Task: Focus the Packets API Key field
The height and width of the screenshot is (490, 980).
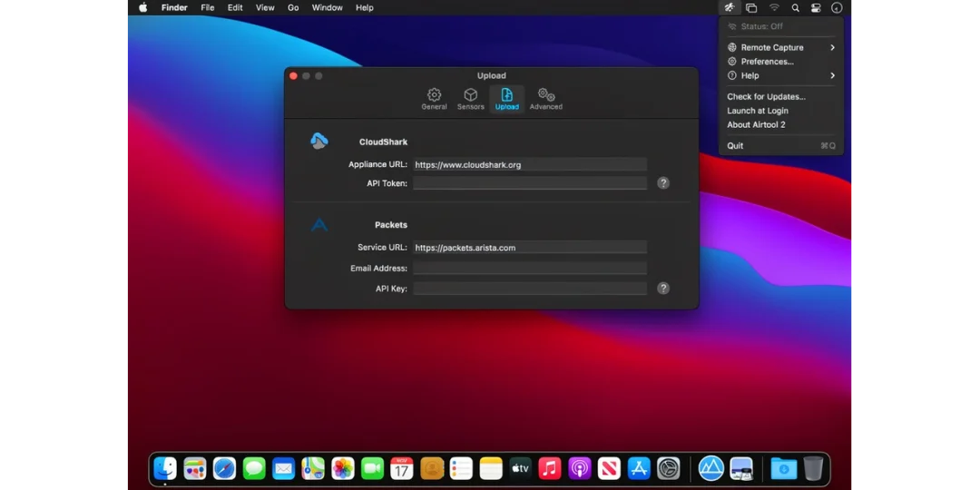Action: tap(529, 289)
